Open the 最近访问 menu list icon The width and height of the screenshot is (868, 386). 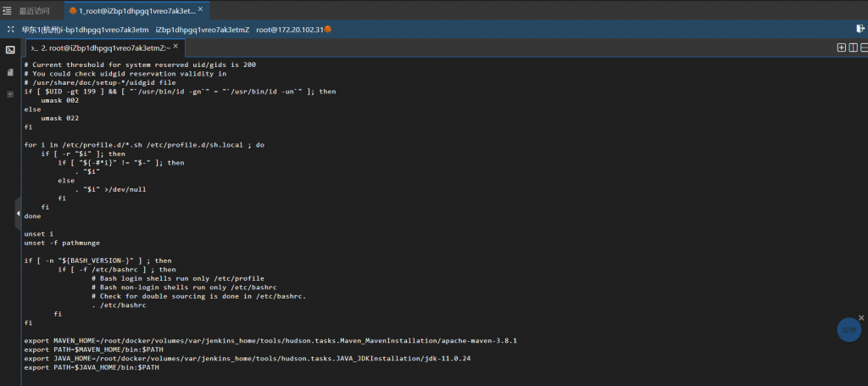(x=7, y=10)
